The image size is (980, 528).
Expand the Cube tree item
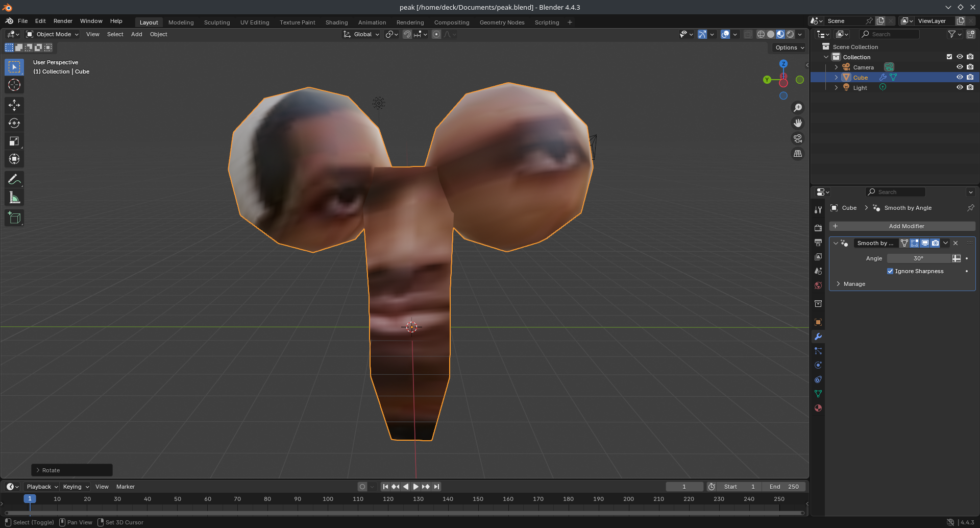pyautogui.click(x=836, y=77)
